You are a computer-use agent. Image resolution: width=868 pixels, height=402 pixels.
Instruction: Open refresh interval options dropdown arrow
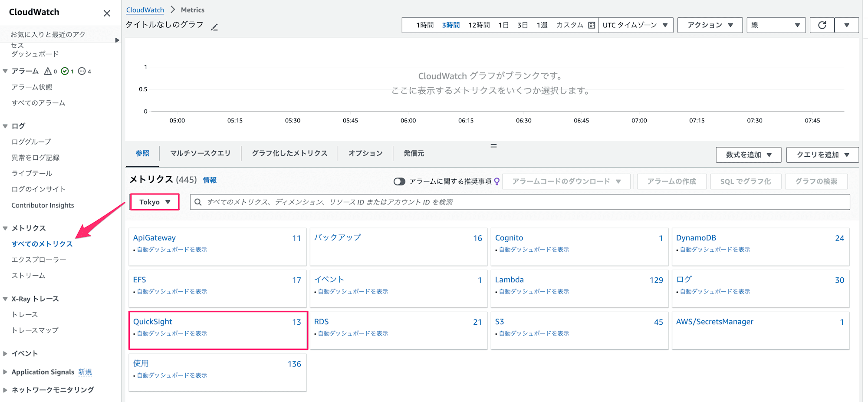coord(847,25)
